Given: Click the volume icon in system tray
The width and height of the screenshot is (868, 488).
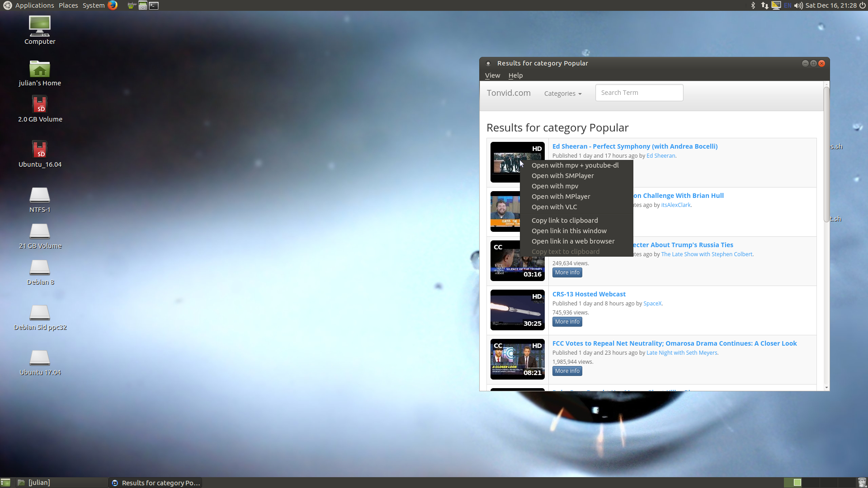Looking at the screenshot, I should click(x=798, y=5).
